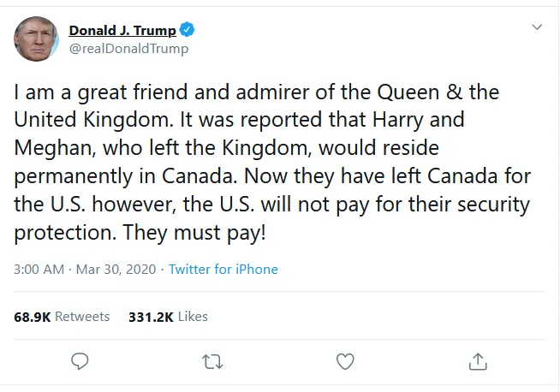Viewport: 560px width, 392px height.
Task: Click the 331.2K like count number
Action: coord(151,317)
